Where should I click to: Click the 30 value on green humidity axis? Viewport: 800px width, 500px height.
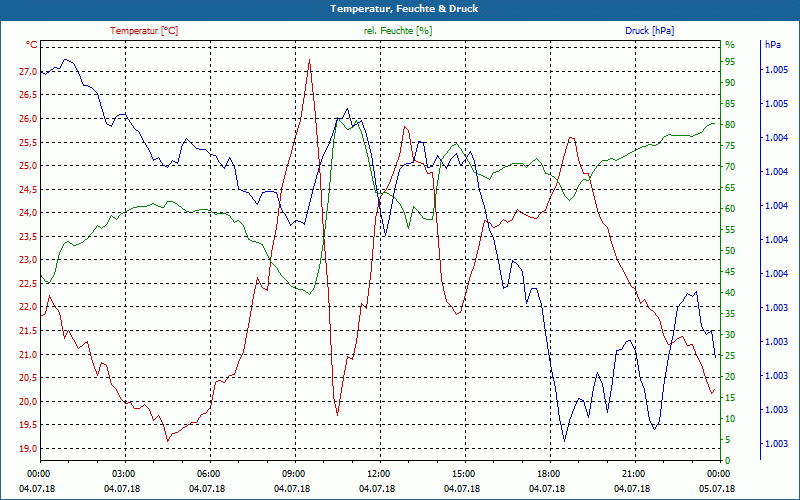tap(730, 335)
